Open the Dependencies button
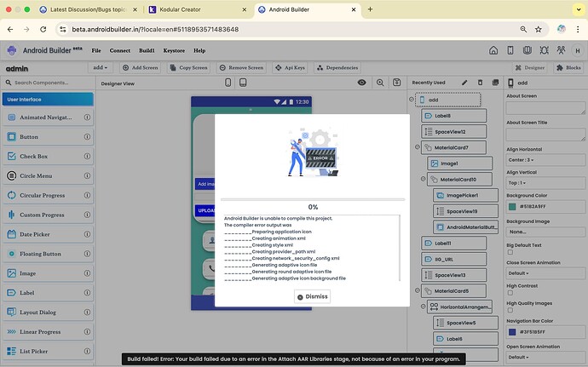 click(x=337, y=67)
